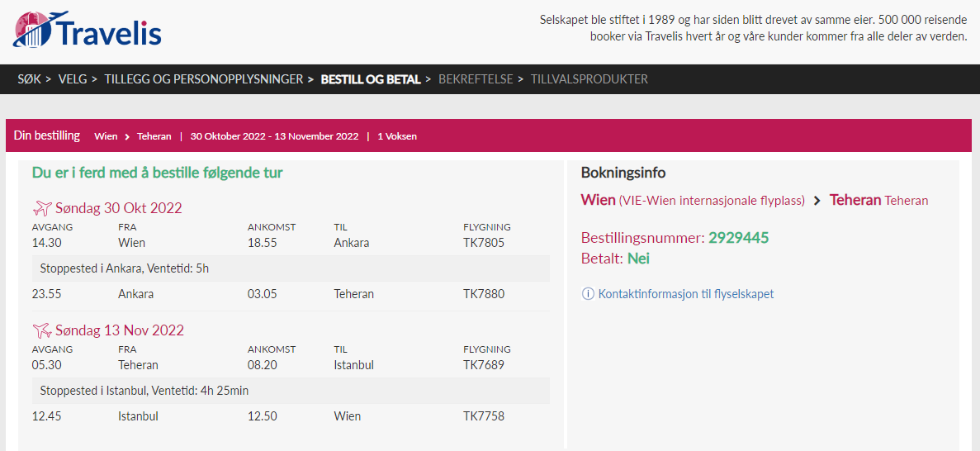
Task: Click the Travelis logo
Action: (88, 30)
